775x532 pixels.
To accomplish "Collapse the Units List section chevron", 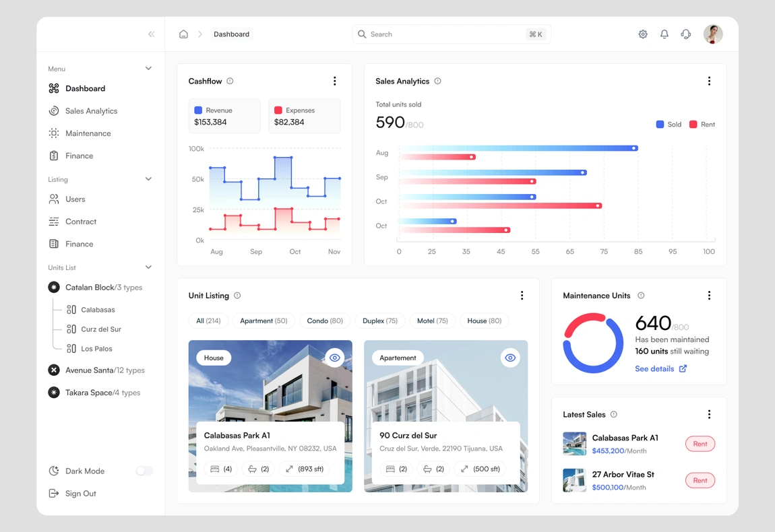I will pos(148,267).
